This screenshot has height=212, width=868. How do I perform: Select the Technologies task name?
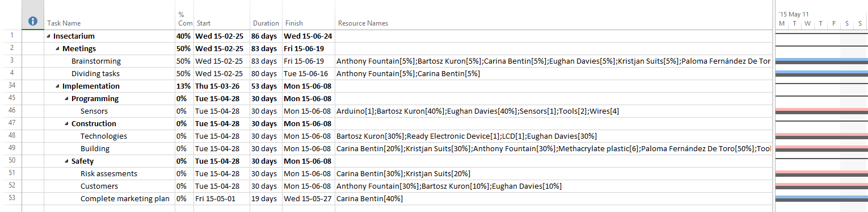point(104,136)
